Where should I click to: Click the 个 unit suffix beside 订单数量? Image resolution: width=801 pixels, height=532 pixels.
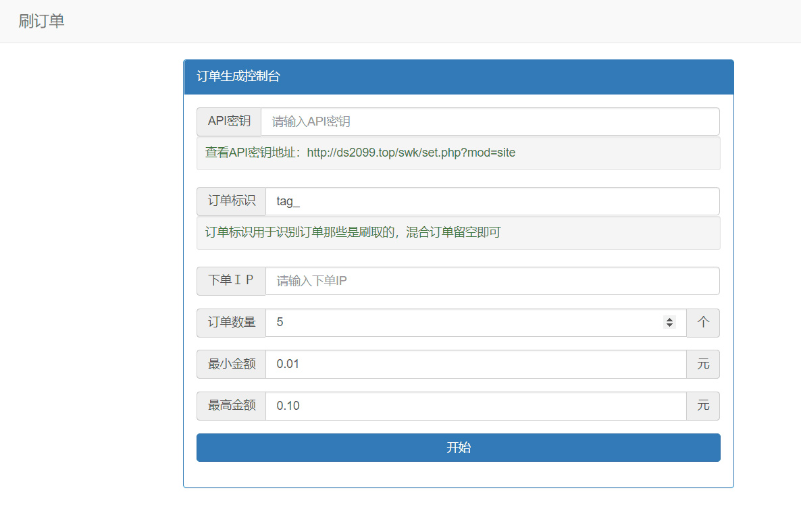point(703,323)
